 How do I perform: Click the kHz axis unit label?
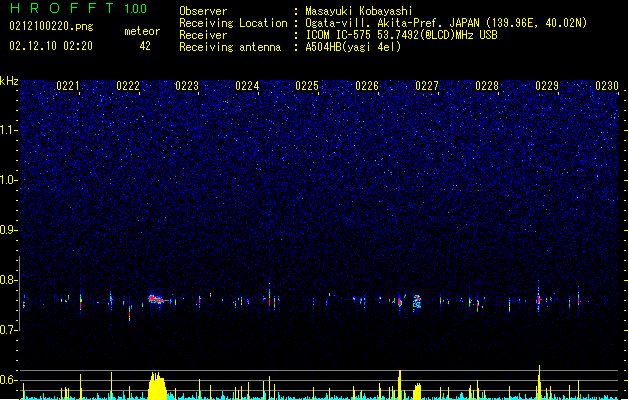click(x=9, y=81)
